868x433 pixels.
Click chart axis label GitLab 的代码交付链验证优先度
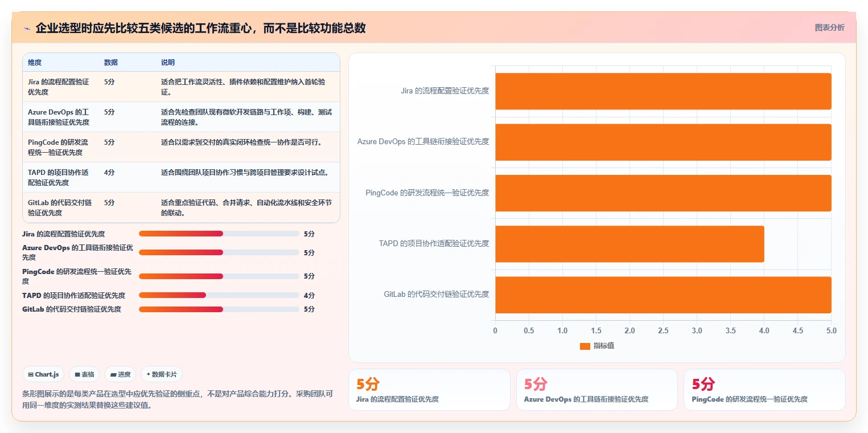tap(437, 295)
